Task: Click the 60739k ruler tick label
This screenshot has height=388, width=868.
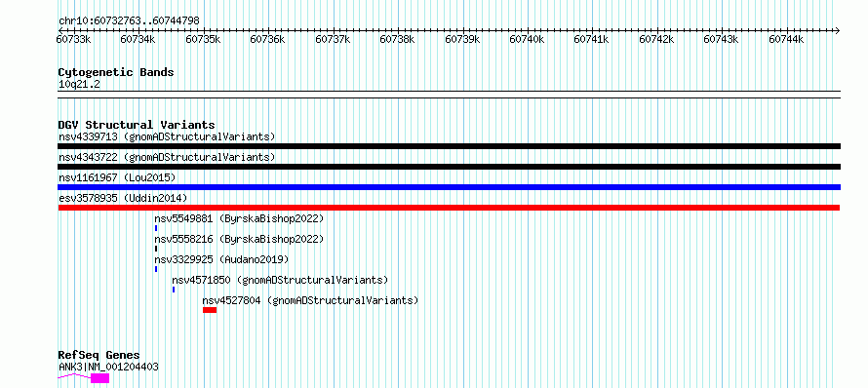Action: pyautogui.click(x=462, y=39)
